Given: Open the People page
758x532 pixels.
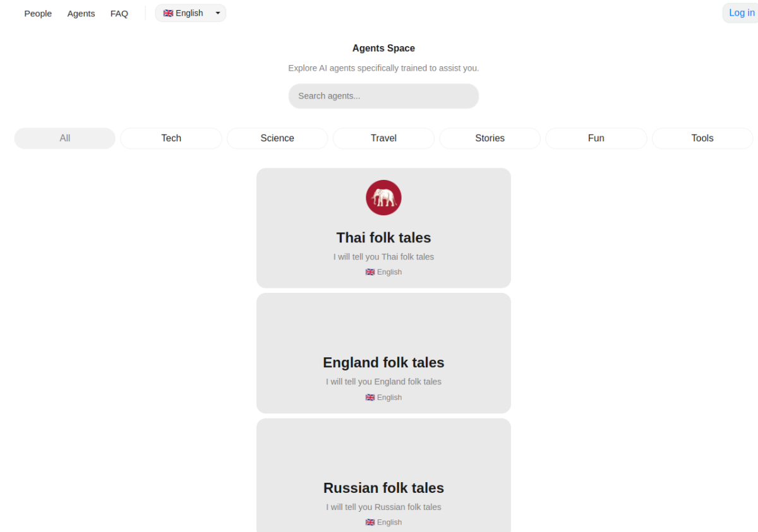Looking at the screenshot, I should click(x=38, y=13).
